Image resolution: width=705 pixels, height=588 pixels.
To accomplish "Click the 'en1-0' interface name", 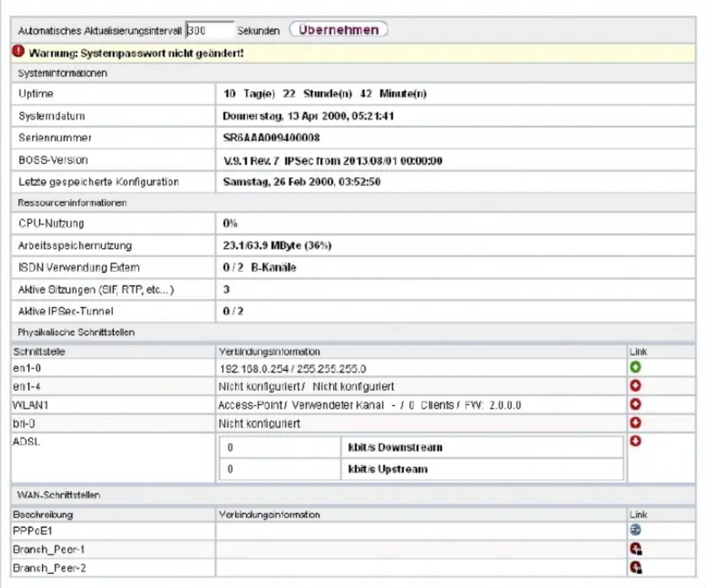I will [27, 368].
